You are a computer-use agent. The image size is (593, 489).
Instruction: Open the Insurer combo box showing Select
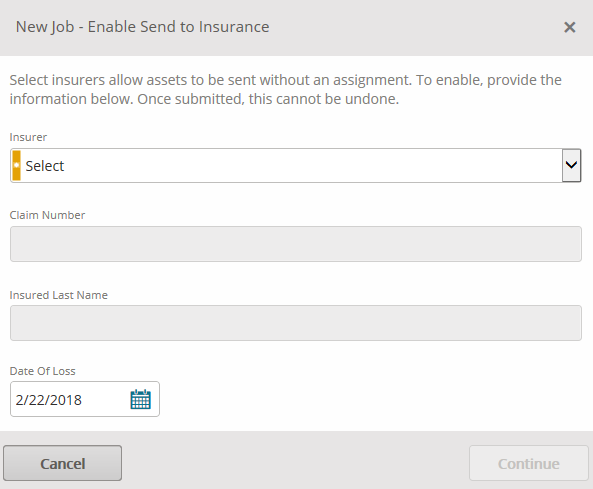295,165
